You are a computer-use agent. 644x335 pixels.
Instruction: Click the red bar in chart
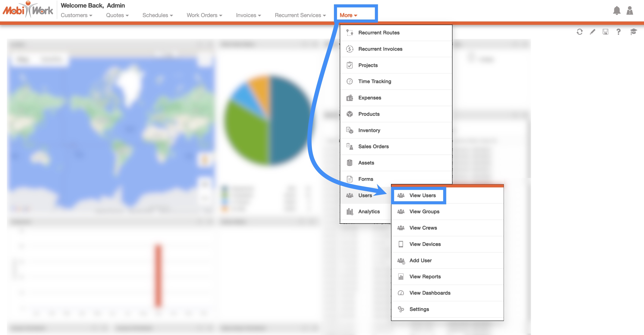(x=158, y=275)
